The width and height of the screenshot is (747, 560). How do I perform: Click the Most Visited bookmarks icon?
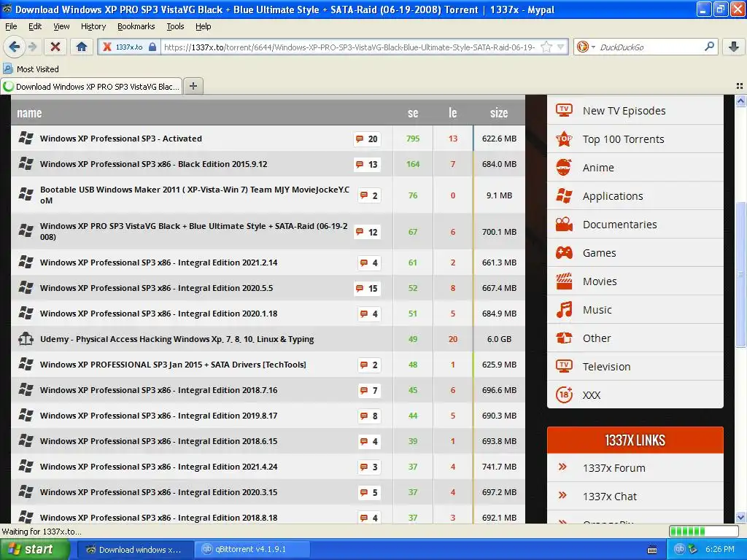(x=7, y=69)
